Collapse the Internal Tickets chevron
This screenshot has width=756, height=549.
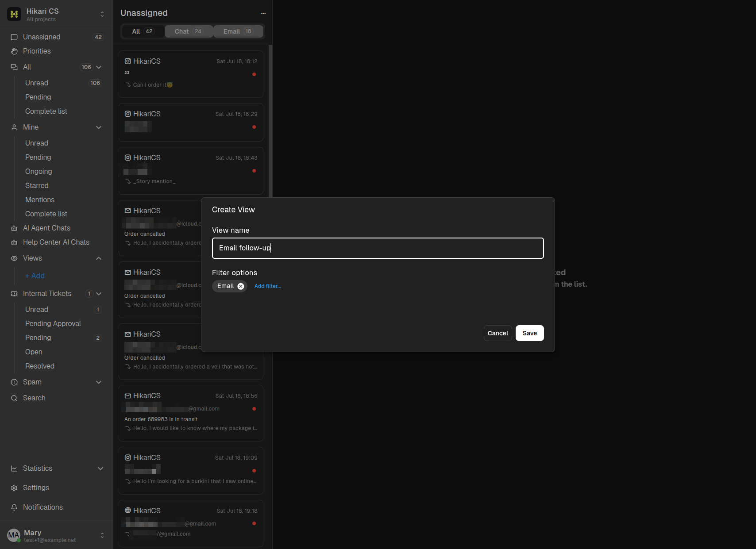[99, 294]
